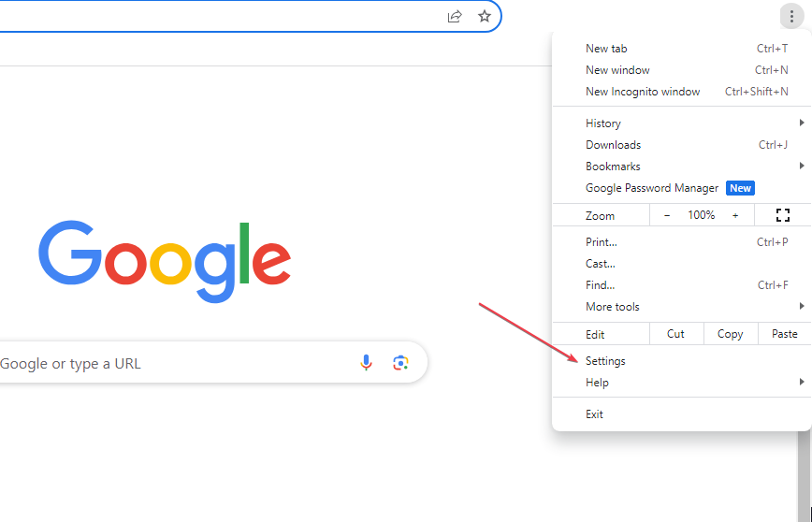This screenshot has height=522, width=812.
Task: Click the Copy button in Edit row
Action: tap(731, 334)
